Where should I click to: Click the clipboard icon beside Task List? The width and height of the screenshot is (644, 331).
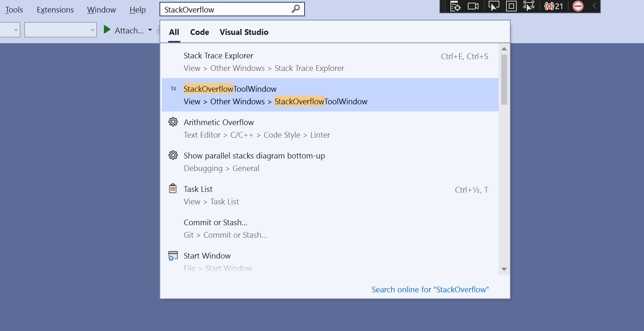tap(173, 188)
